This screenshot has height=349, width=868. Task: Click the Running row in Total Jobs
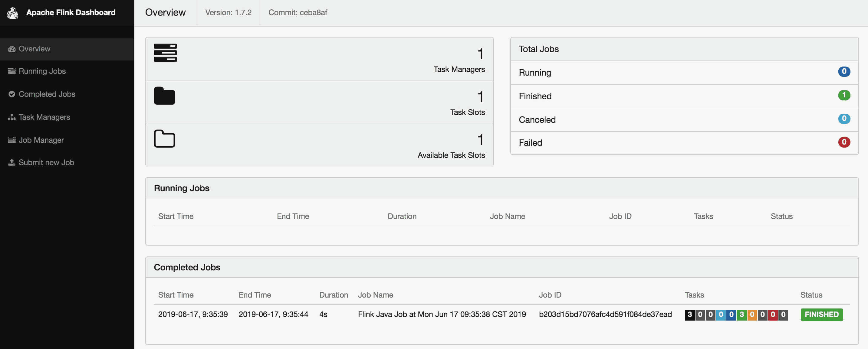point(684,73)
